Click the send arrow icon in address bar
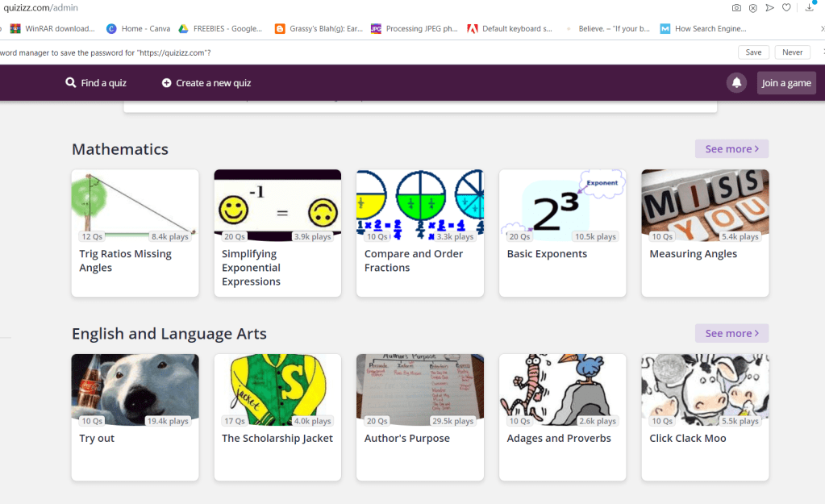Image resolution: width=825 pixels, height=504 pixels. pyautogui.click(x=769, y=8)
